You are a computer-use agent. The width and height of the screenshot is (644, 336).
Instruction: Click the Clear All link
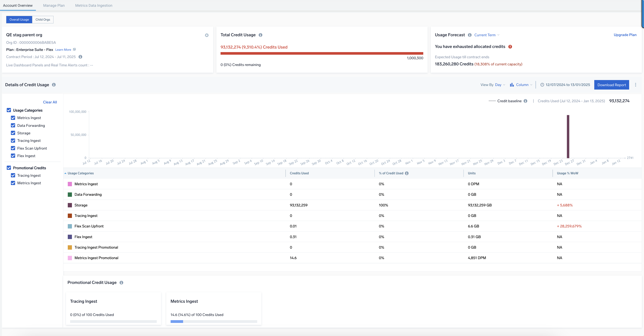pyautogui.click(x=50, y=102)
